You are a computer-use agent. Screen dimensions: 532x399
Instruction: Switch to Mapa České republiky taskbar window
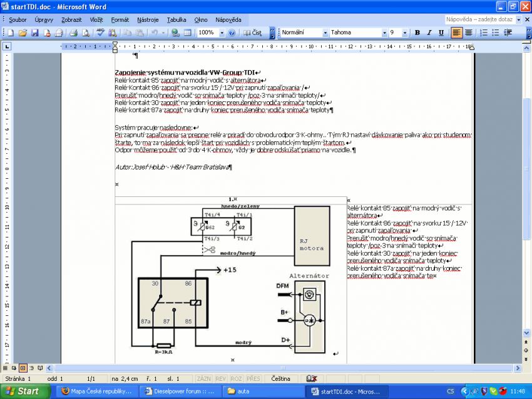pos(96,391)
